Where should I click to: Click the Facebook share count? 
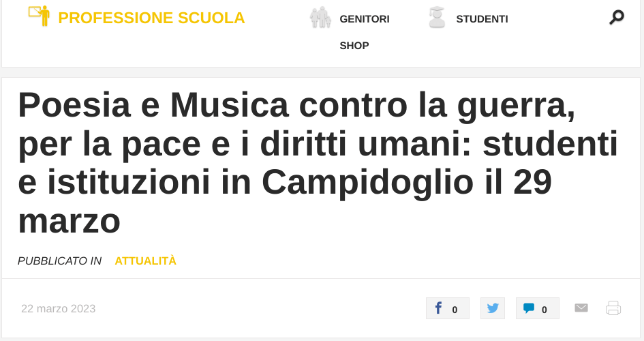tap(455, 310)
